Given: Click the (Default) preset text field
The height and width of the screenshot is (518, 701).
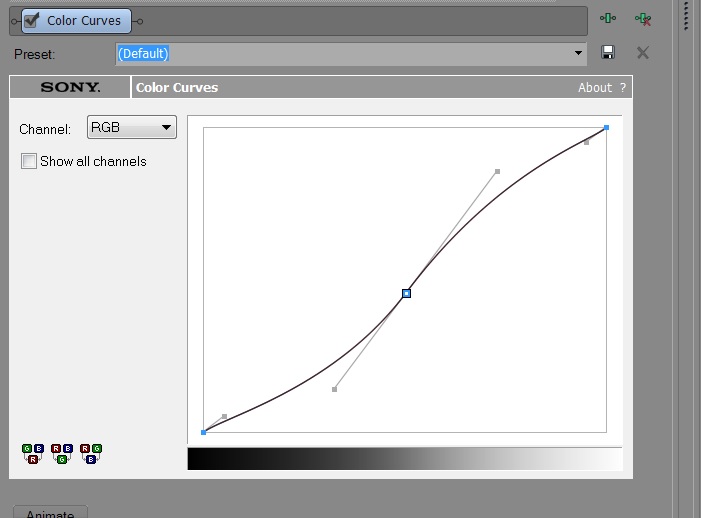Looking at the screenshot, I should tap(351, 54).
